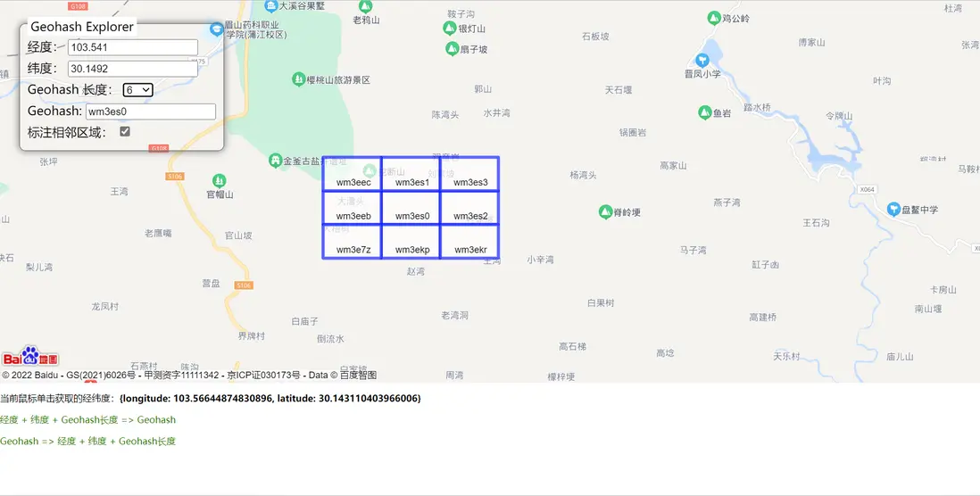Click the Geohash Explorer panel title
The height and width of the screenshot is (496, 980).
82,27
